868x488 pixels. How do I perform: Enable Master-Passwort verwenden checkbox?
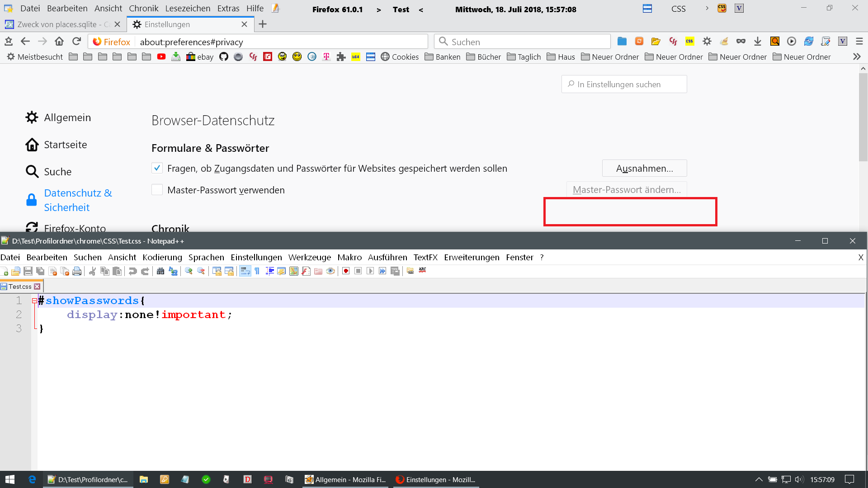point(157,190)
